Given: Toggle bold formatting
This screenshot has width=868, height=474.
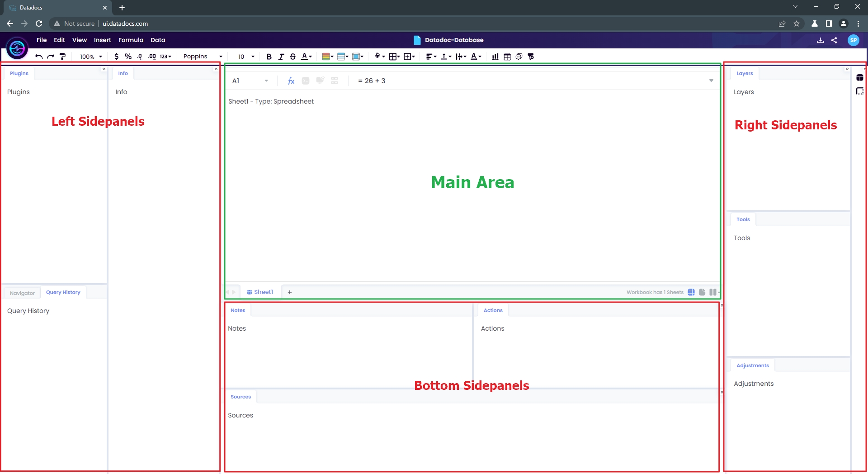Looking at the screenshot, I should [x=269, y=56].
